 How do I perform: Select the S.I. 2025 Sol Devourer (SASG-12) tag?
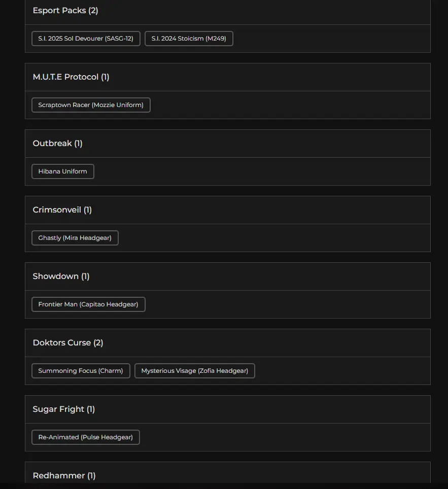(86, 39)
